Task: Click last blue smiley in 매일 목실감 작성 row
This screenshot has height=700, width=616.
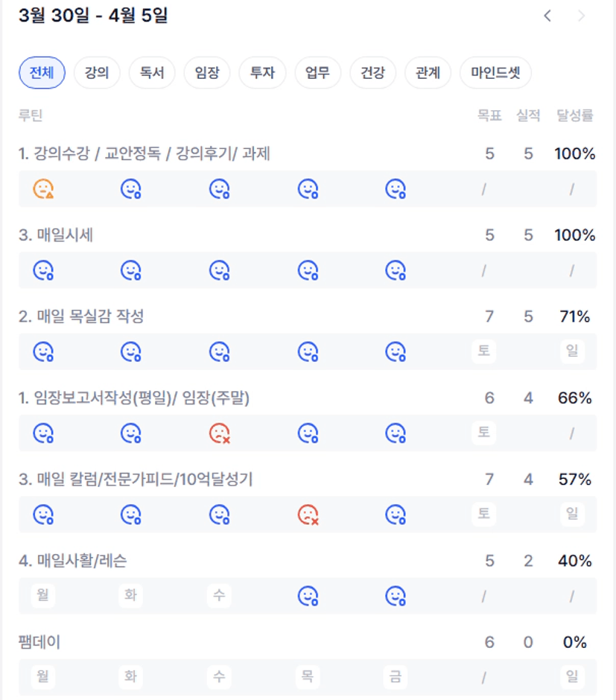Action: coord(395,351)
